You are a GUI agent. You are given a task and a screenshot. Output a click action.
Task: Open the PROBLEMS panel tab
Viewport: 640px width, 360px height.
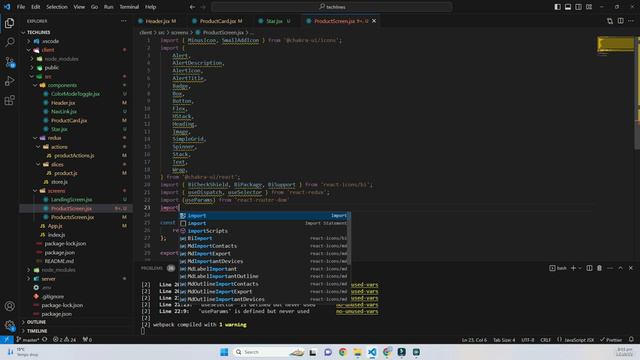click(152, 268)
